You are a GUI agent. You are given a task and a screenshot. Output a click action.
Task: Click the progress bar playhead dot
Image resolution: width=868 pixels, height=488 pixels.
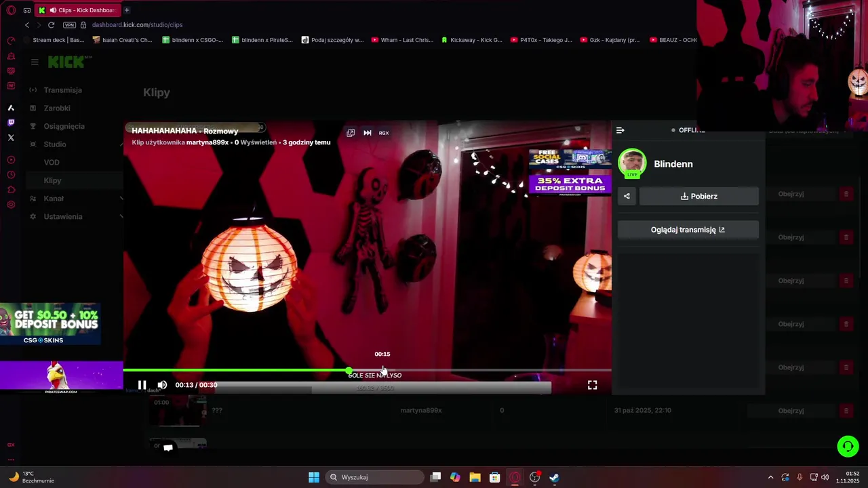click(349, 371)
